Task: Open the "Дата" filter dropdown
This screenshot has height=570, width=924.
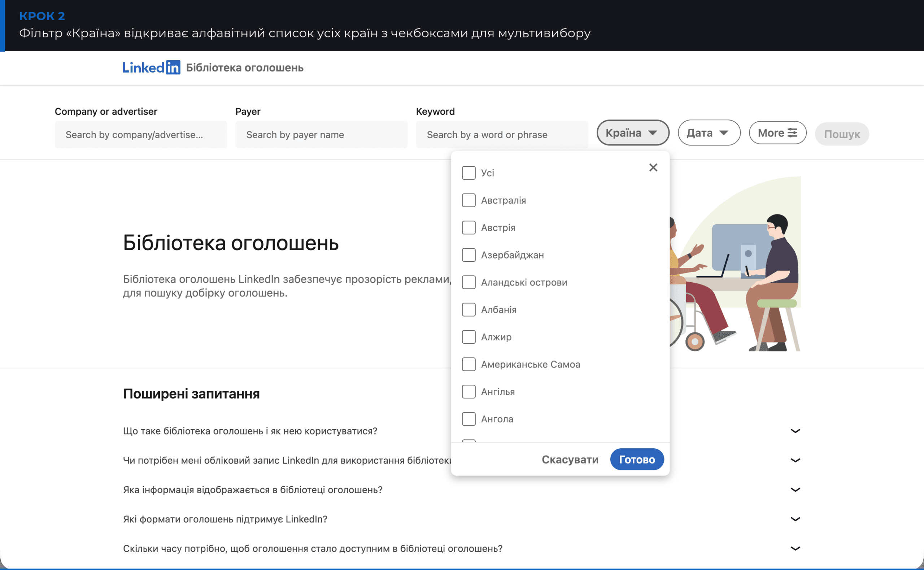Action: (x=709, y=133)
